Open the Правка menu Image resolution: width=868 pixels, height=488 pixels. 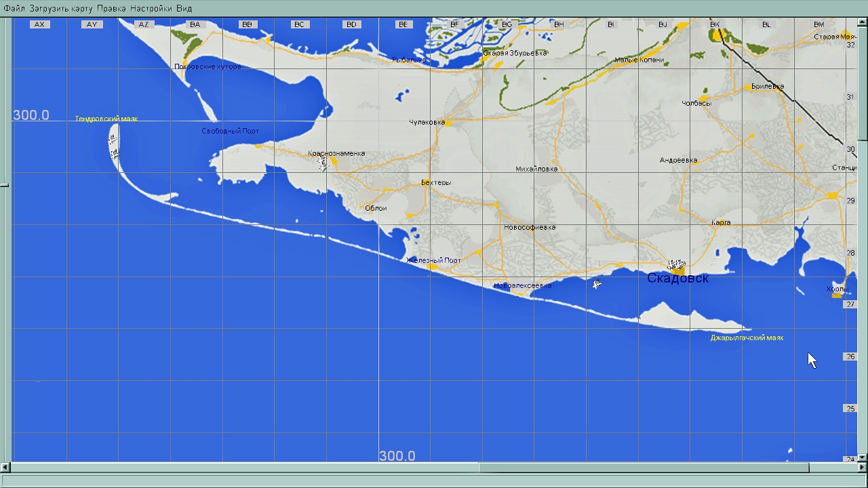(x=111, y=9)
